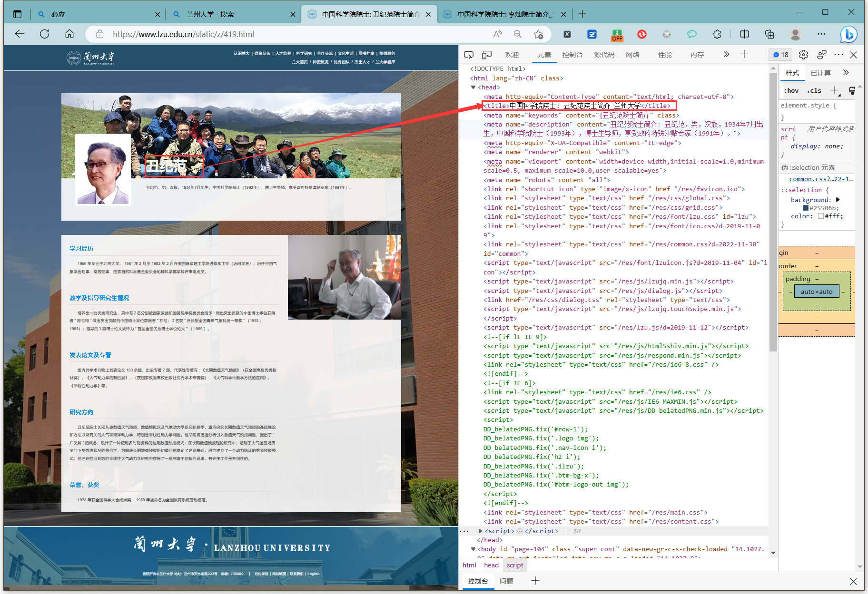Add a new style rule

coord(834,90)
